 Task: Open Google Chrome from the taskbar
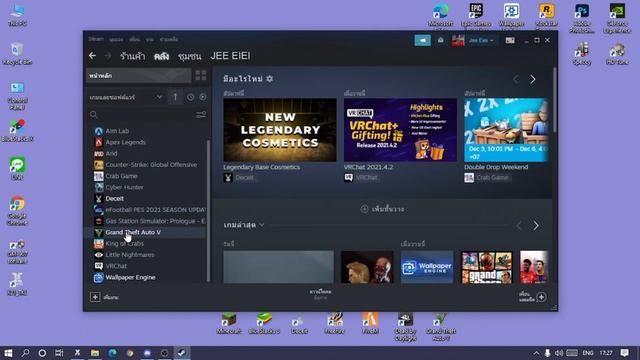pyautogui.click(x=130, y=353)
